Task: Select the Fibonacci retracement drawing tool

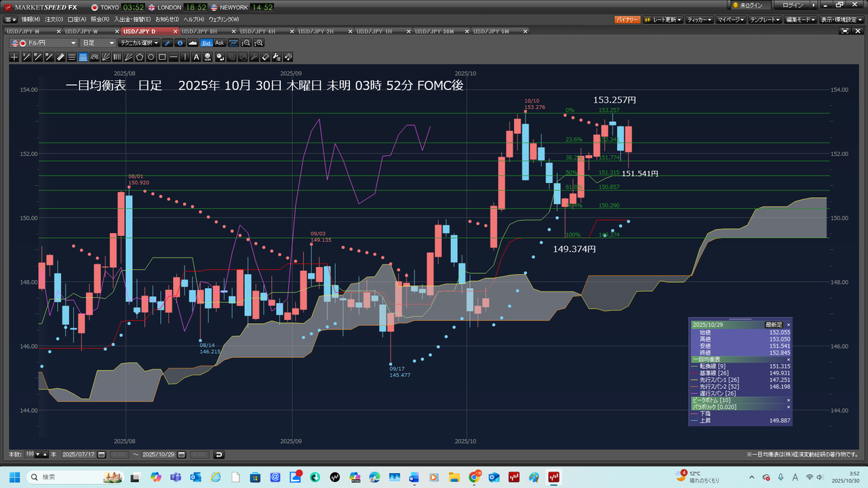Action: tap(83, 57)
